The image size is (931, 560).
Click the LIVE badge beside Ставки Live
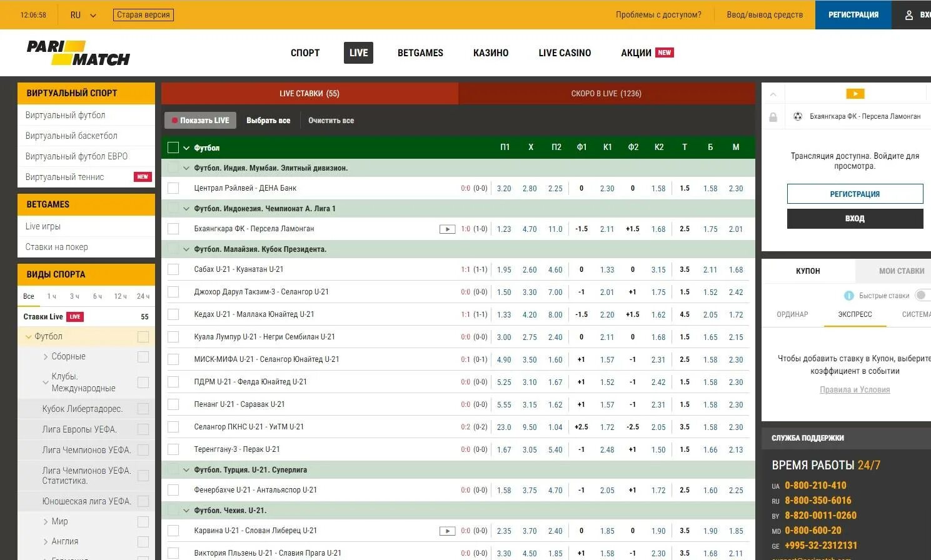(x=75, y=317)
